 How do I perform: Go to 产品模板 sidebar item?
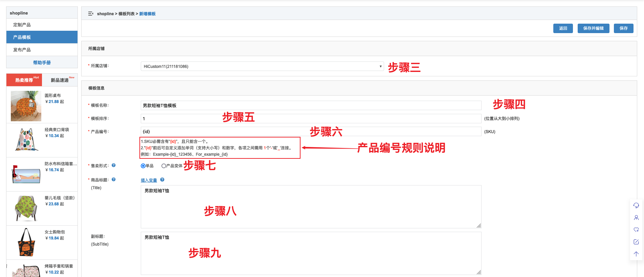[42, 37]
